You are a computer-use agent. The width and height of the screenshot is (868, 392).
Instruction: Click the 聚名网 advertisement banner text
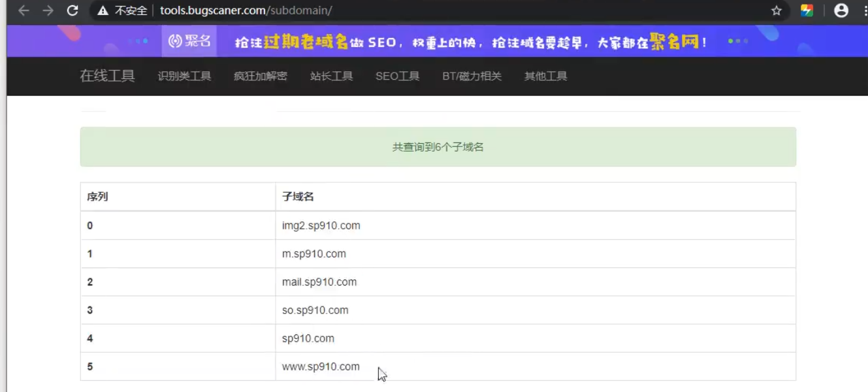470,42
